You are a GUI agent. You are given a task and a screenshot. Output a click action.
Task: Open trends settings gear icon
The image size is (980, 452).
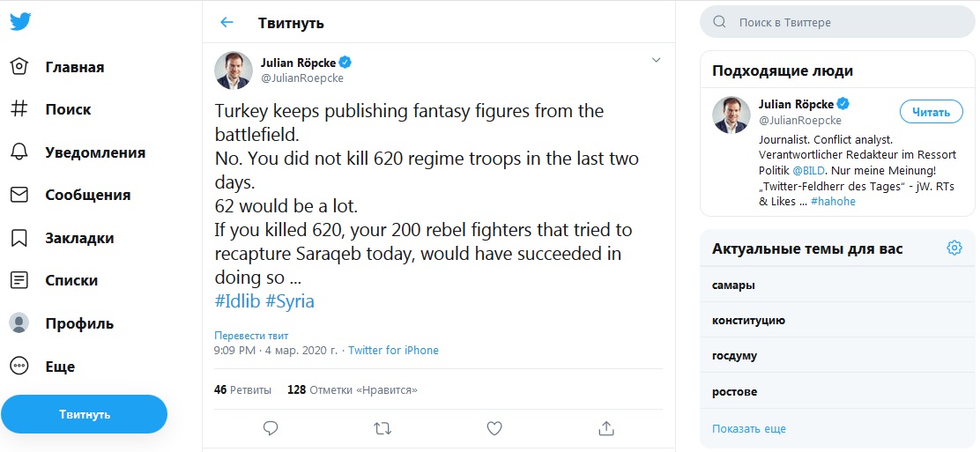point(954,248)
